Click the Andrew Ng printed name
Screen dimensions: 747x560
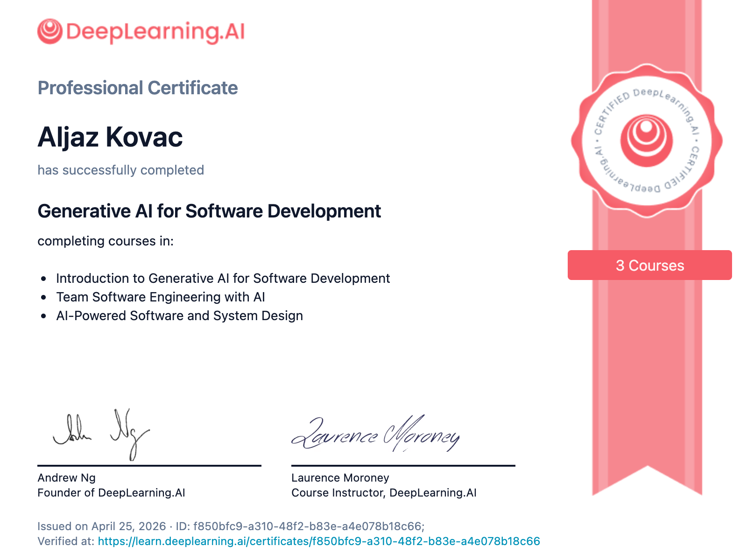[x=66, y=478]
